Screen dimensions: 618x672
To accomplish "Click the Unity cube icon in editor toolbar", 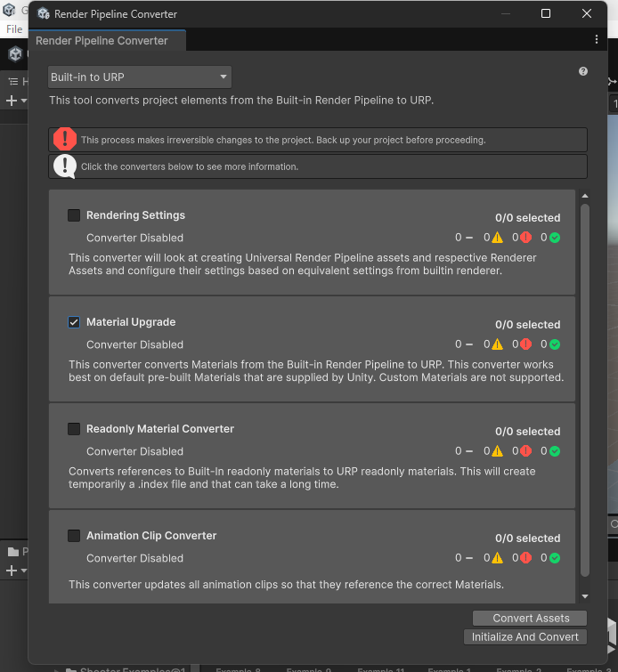I will point(15,54).
